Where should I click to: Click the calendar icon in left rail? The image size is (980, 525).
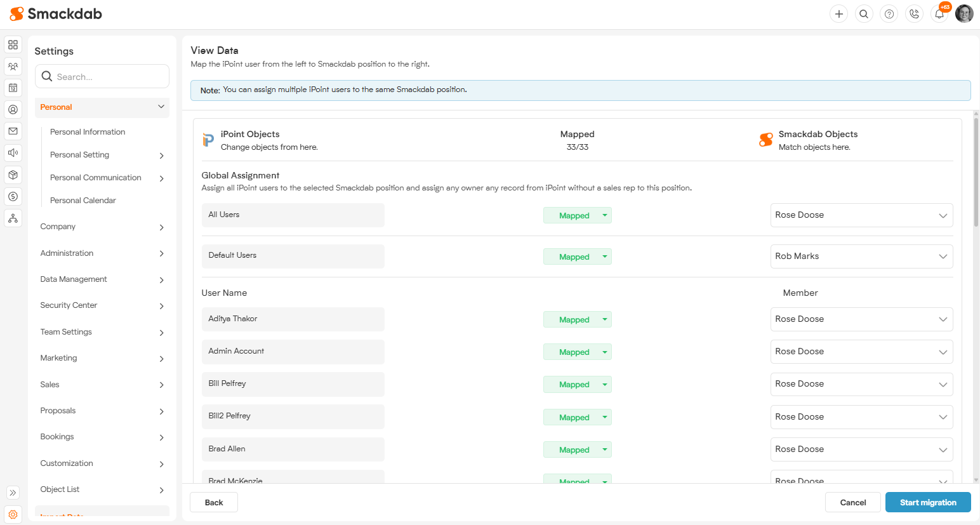(13, 88)
